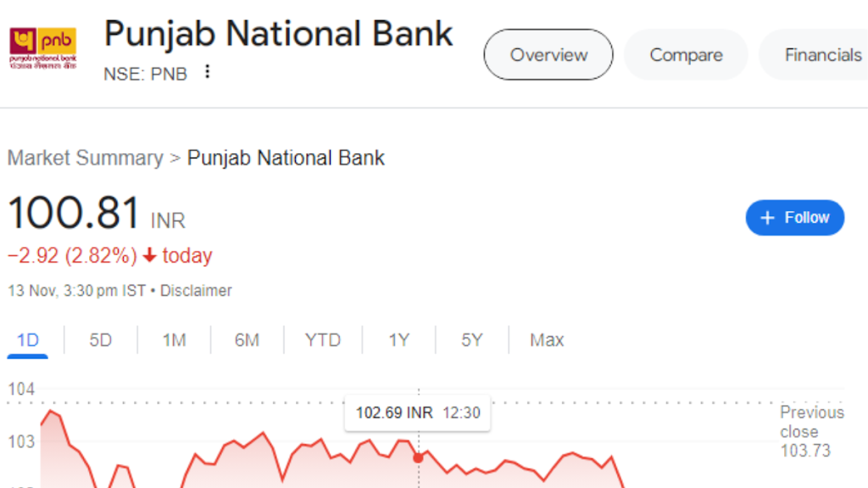Select the 1D chart range
Screen dimensions: 868x488
(28, 340)
